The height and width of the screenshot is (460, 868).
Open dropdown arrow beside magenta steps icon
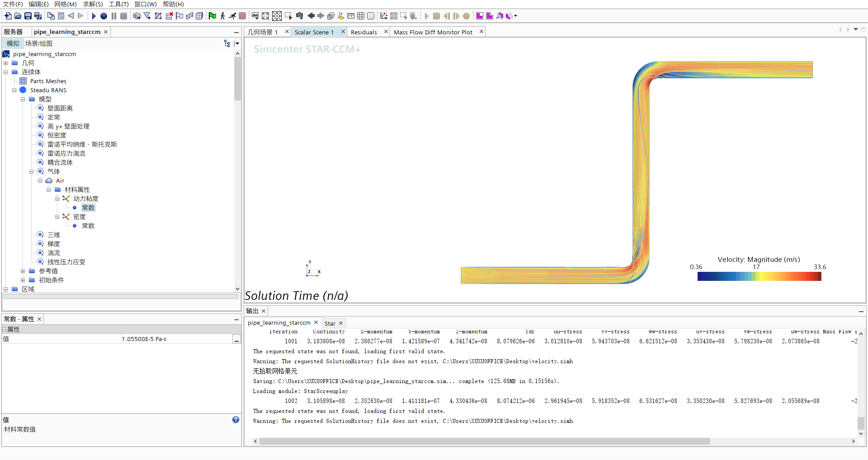coord(516,16)
